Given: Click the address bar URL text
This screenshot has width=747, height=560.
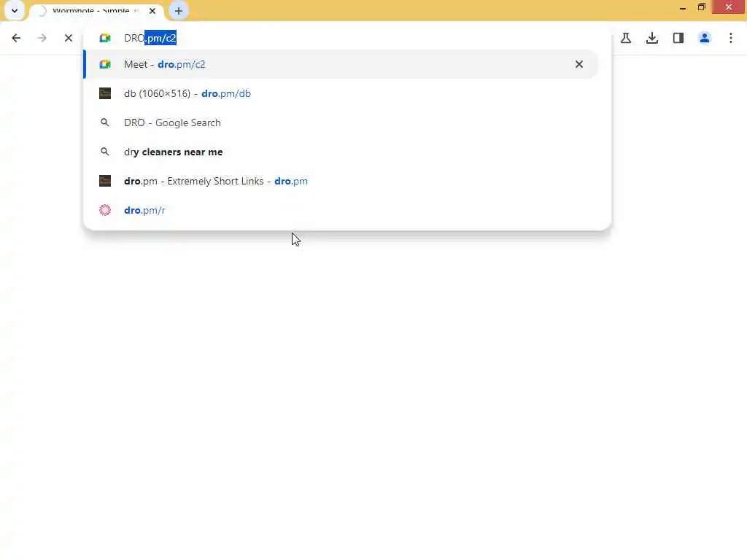Looking at the screenshot, I should tap(150, 38).
